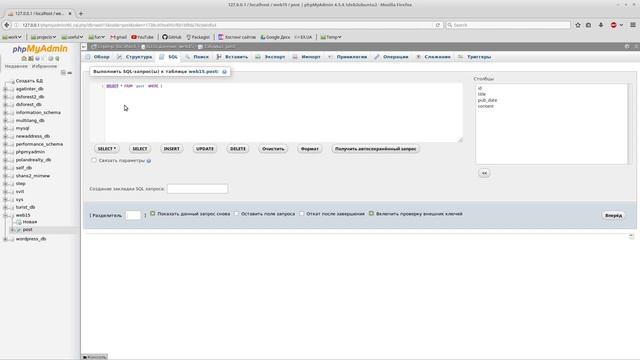Go to phpMyAdmin home via house icon

click(24, 59)
